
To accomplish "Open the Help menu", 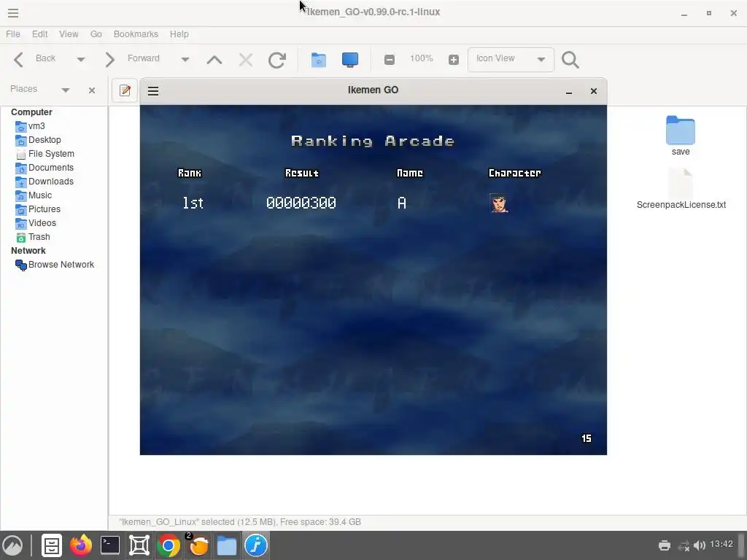I will [179, 34].
